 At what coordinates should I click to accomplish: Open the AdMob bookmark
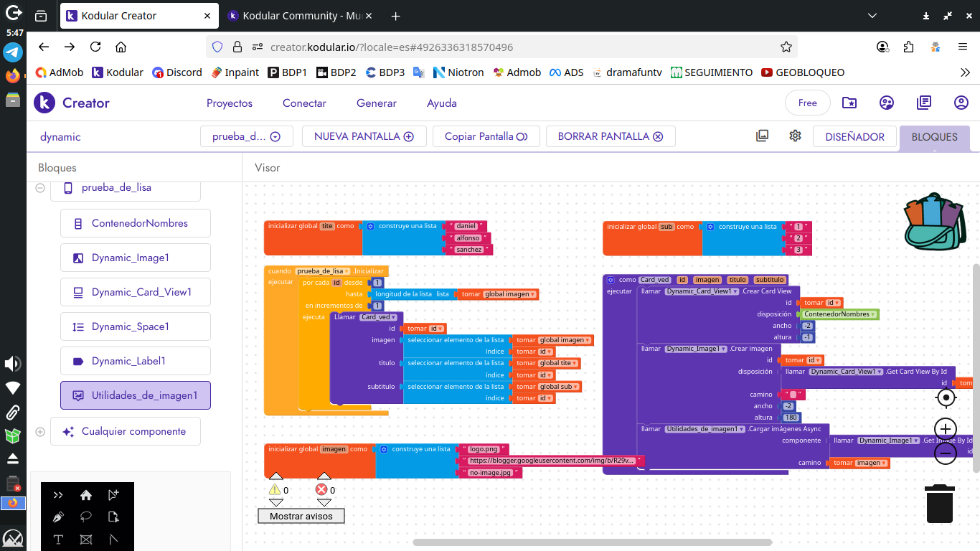(60, 72)
